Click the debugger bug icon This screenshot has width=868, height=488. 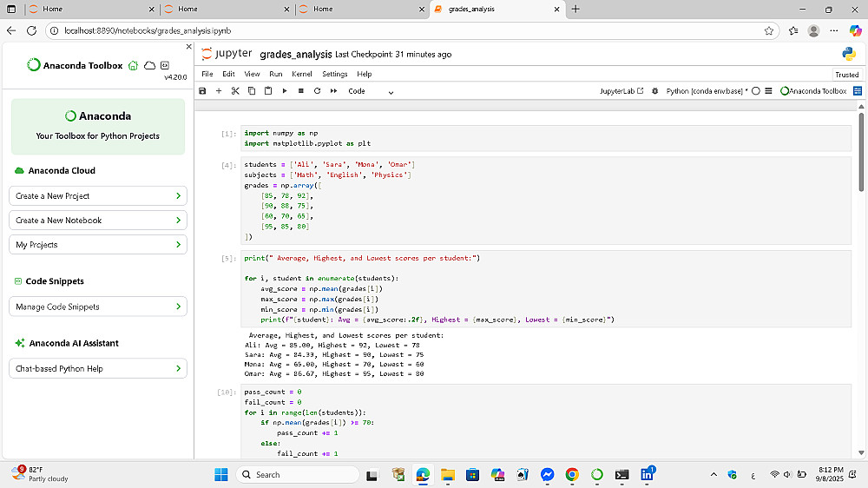[x=655, y=91]
